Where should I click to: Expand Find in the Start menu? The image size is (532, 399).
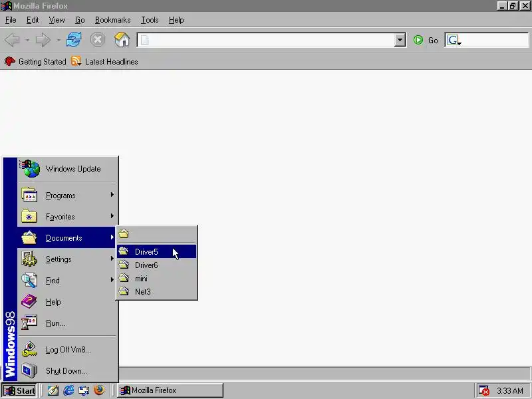point(67,281)
